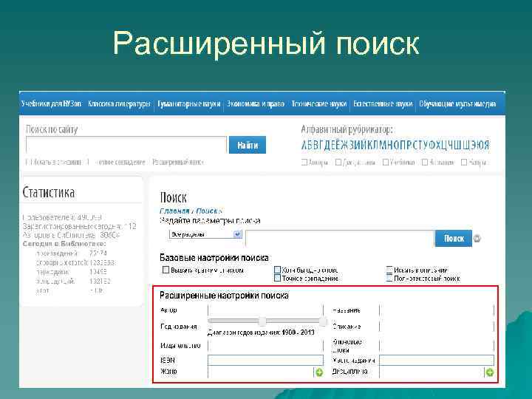Focus the ISBN input field
Image resolution: width=532 pixels, height=399 pixels.
click(x=266, y=360)
